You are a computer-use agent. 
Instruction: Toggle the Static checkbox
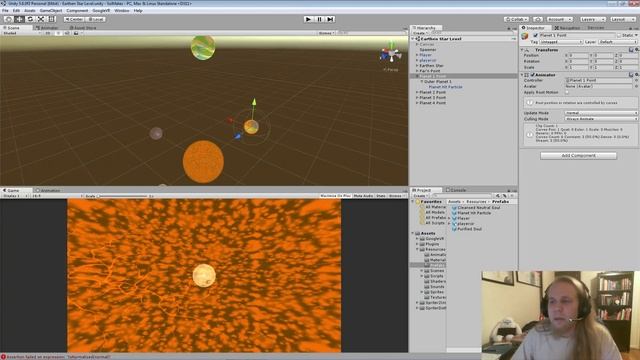[619, 36]
